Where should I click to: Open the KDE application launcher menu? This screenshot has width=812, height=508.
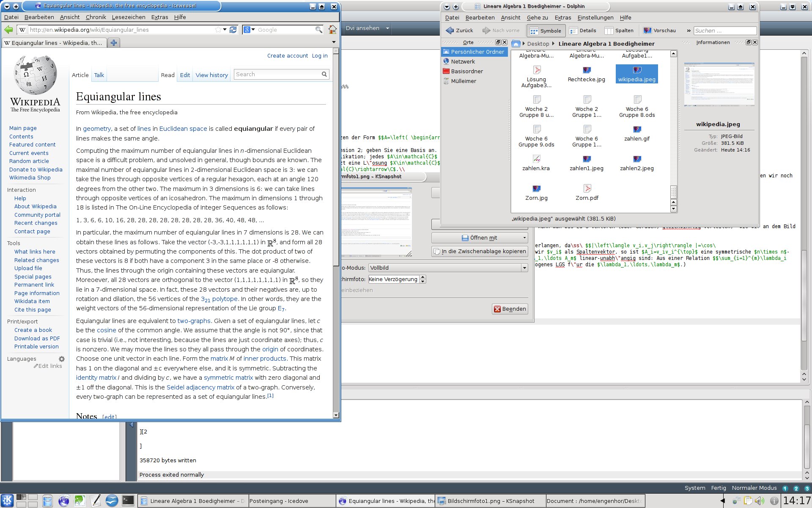7,501
